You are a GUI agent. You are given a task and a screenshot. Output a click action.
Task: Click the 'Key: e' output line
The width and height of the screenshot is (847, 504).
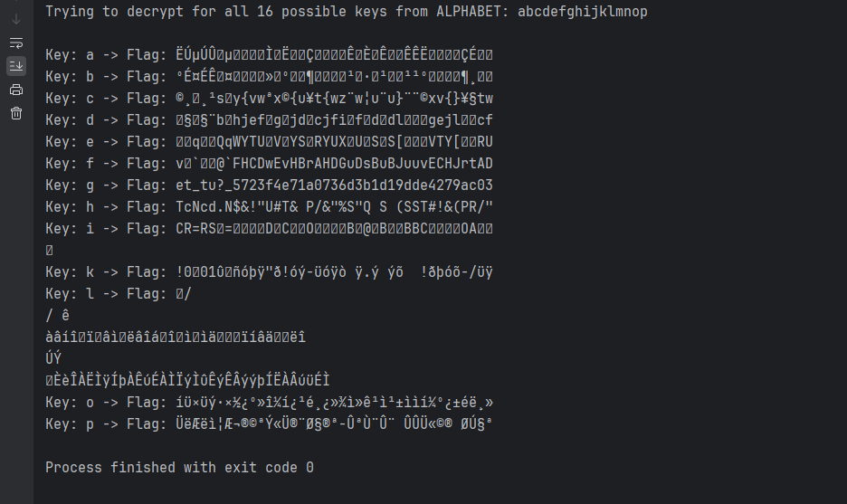tap(269, 142)
